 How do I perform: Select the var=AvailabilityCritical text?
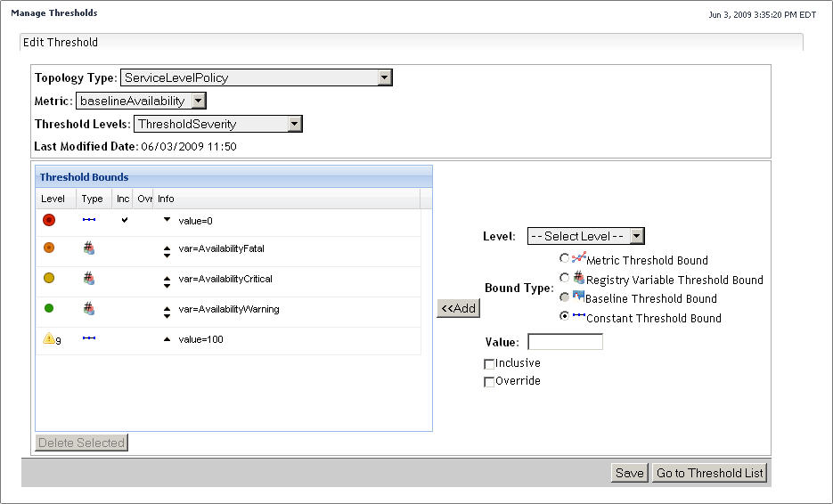click(x=225, y=279)
